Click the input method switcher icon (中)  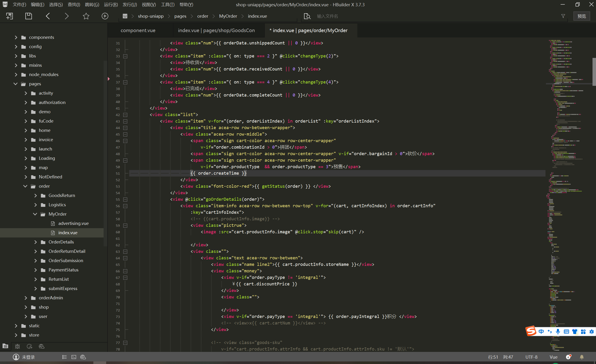coord(542,331)
